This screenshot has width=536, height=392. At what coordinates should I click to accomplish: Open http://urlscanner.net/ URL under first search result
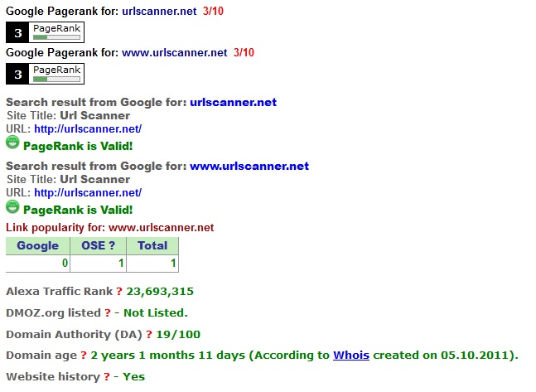pyautogui.click(x=88, y=129)
